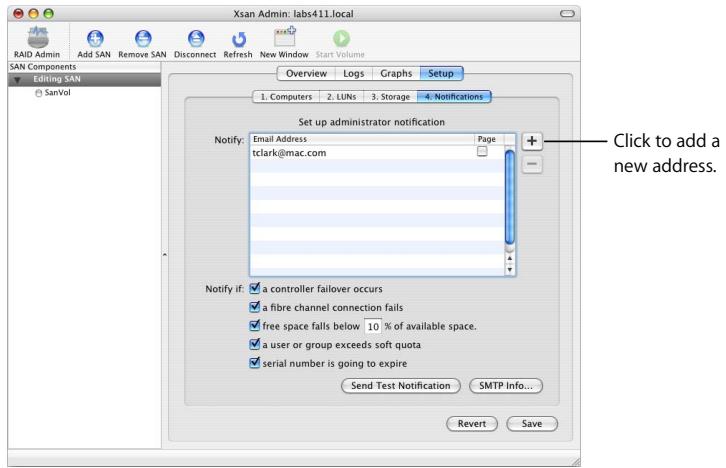This screenshot has height=468, width=726.
Task: Click the email list scrollbar thumb
Action: coord(510,197)
